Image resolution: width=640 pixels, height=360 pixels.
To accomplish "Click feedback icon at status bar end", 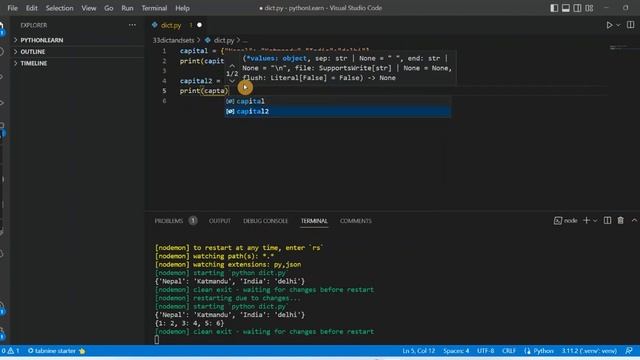I will click(629, 351).
